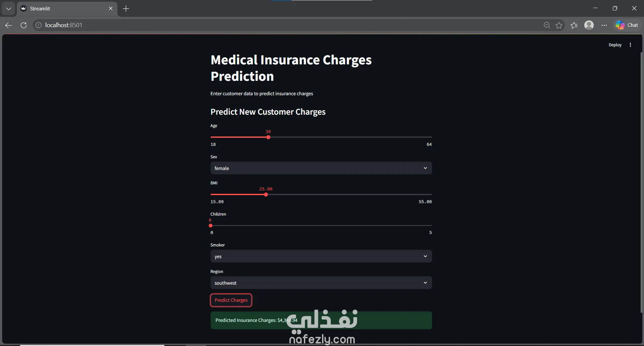The height and width of the screenshot is (346, 644).
Task: Open a new browser tab
Action: (x=126, y=9)
